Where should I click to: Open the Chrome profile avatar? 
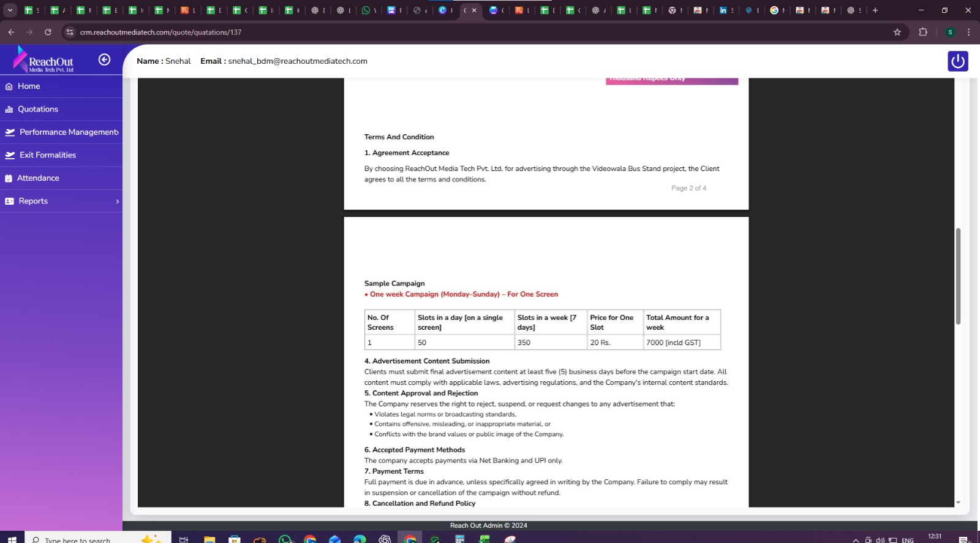(x=950, y=32)
